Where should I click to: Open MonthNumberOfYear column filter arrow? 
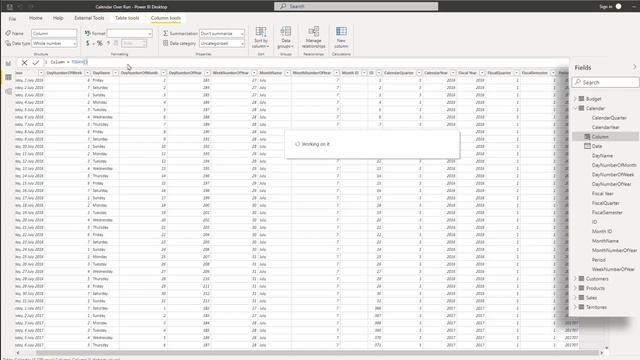tap(336, 73)
